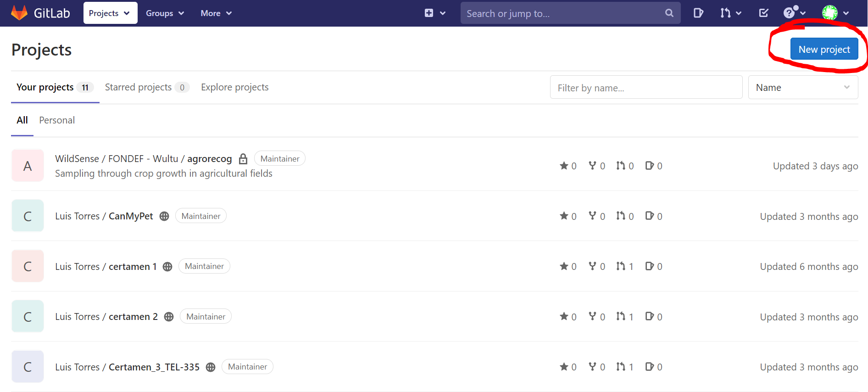Click the globe icon beside CanMyPet
The width and height of the screenshot is (868, 392).
coord(164,216)
